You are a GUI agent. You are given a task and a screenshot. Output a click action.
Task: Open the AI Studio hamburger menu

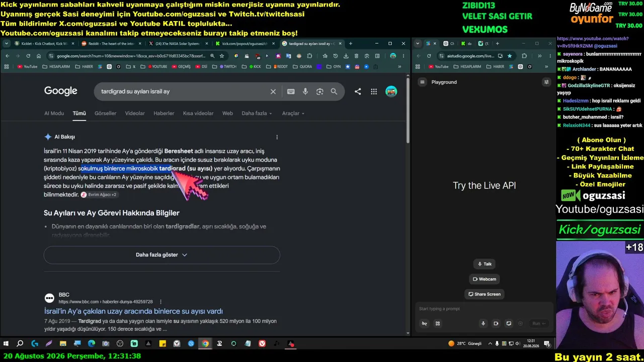coord(423,82)
